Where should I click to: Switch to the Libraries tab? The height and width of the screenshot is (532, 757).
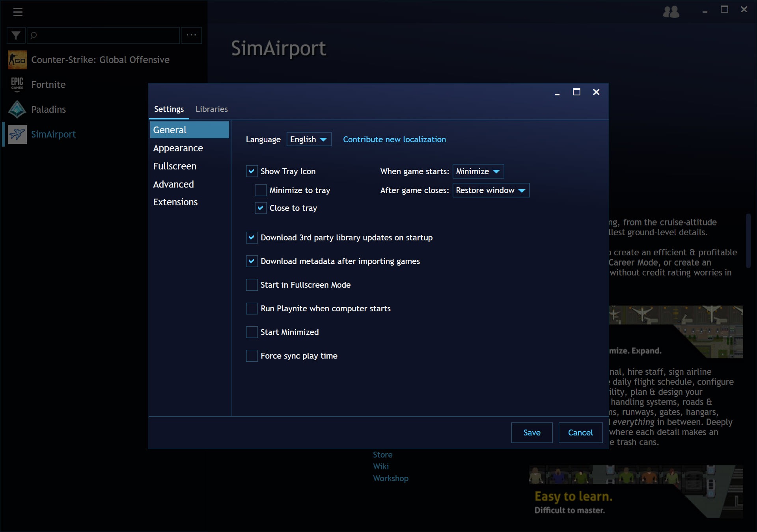click(212, 109)
